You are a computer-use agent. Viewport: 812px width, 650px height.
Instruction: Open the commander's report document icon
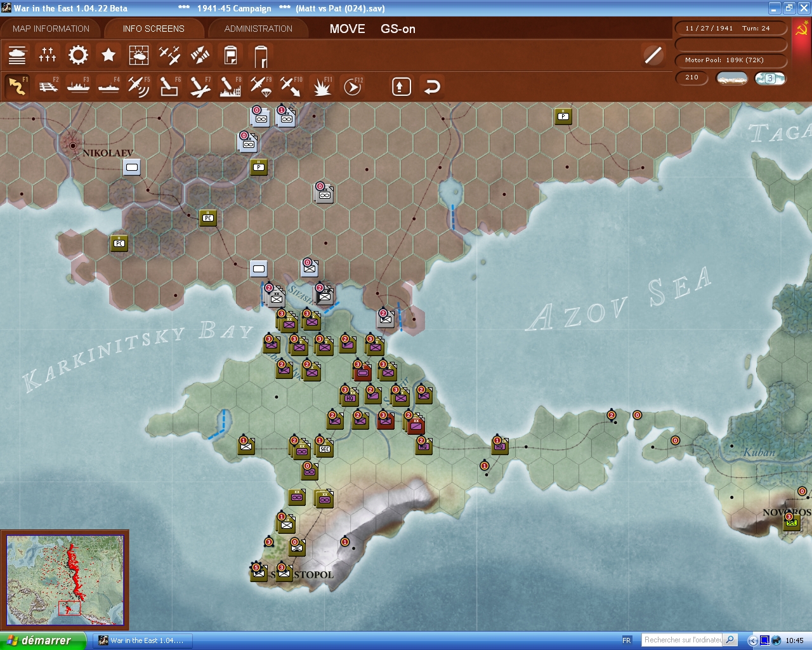pos(230,55)
